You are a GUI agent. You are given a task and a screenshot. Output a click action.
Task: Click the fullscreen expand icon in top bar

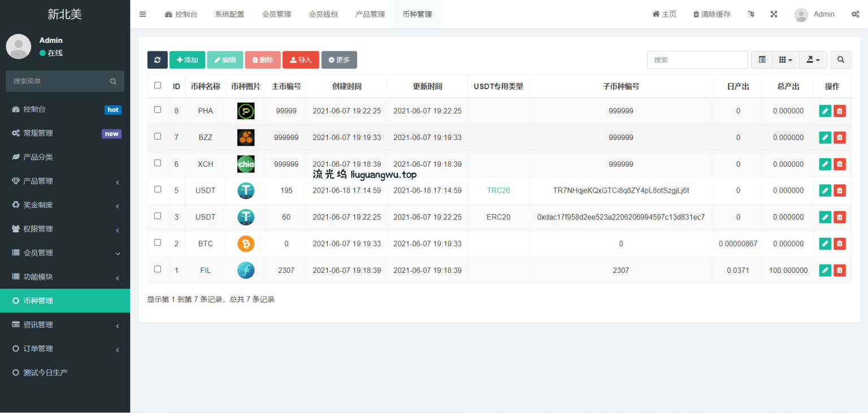[x=774, y=14]
